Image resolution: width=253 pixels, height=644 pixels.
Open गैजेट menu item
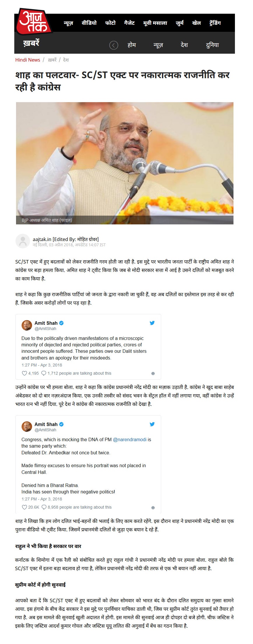click(x=129, y=23)
